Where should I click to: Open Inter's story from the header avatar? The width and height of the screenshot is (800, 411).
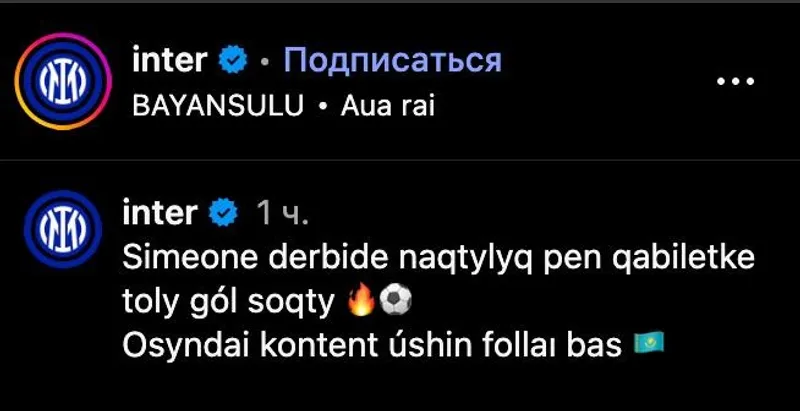63,82
